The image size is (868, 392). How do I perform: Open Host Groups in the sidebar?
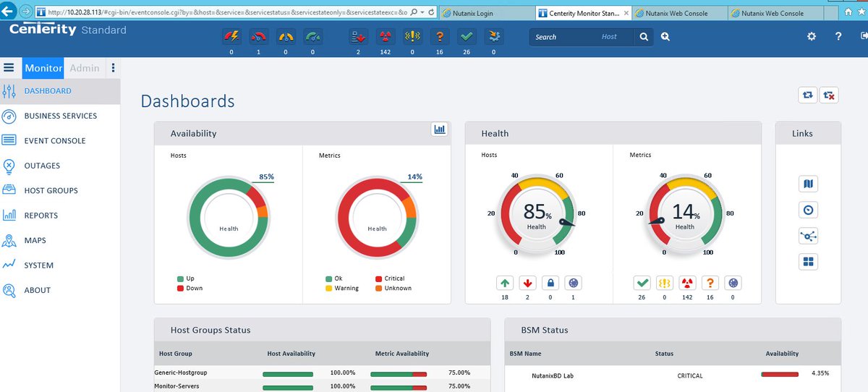tap(60, 191)
